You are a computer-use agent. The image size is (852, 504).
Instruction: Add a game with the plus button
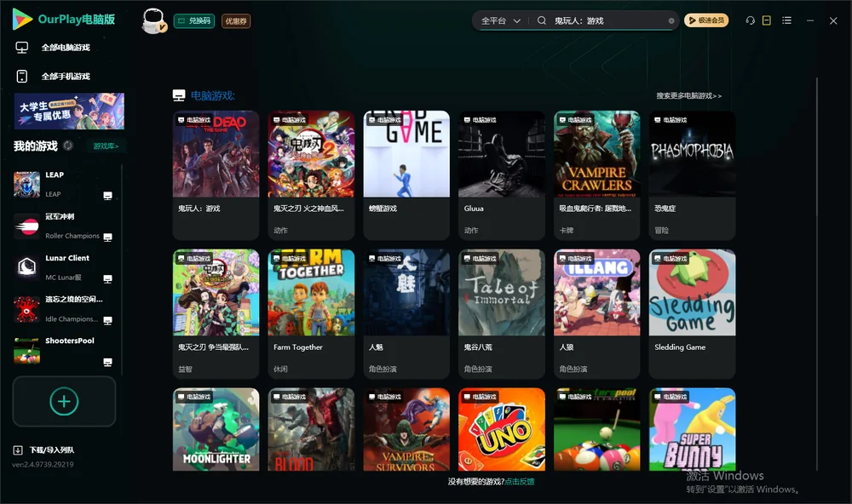tap(64, 401)
